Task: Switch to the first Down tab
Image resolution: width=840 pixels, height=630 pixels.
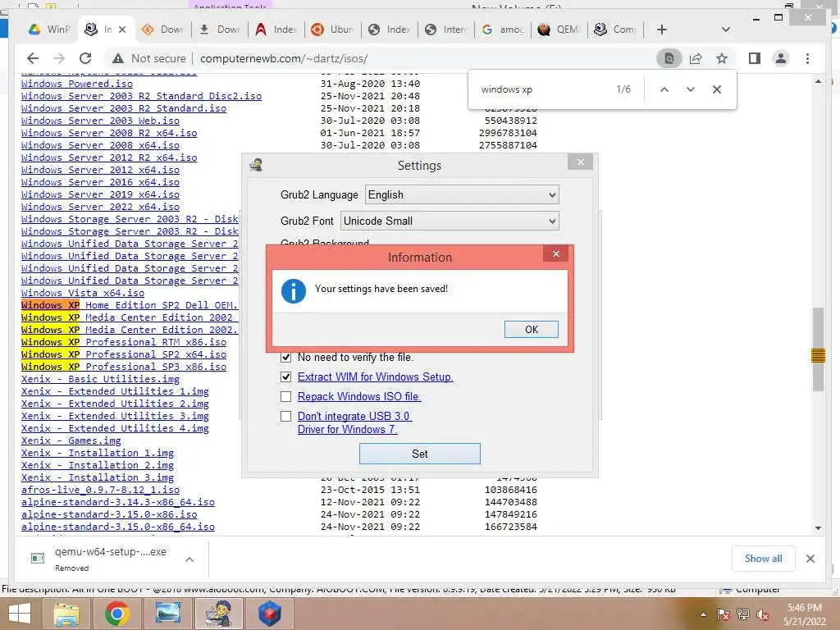Action: tap(162, 30)
